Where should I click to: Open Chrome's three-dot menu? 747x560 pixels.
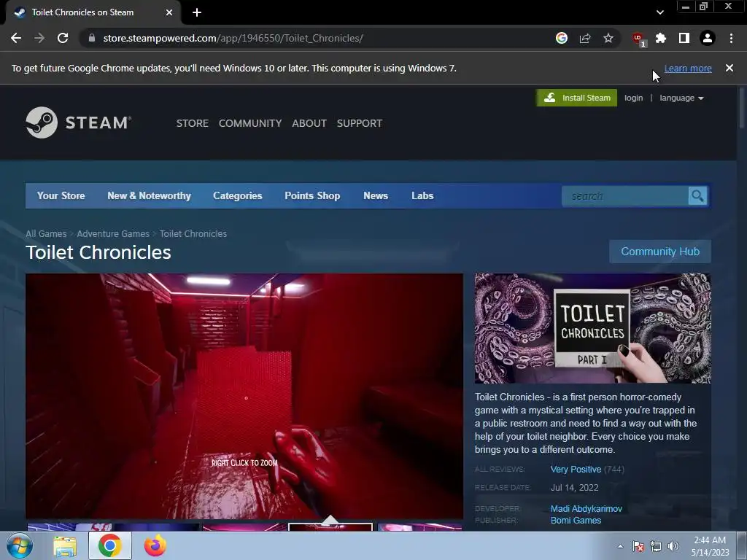tap(731, 38)
